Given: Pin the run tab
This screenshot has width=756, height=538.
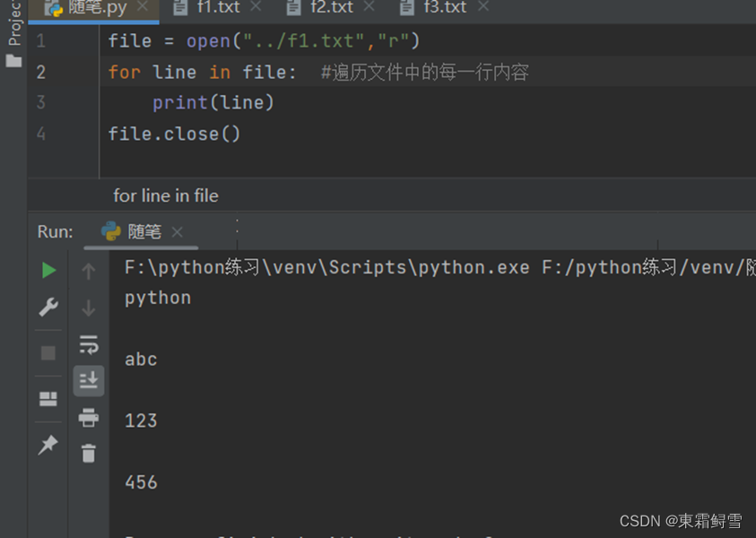Looking at the screenshot, I should 48,445.
